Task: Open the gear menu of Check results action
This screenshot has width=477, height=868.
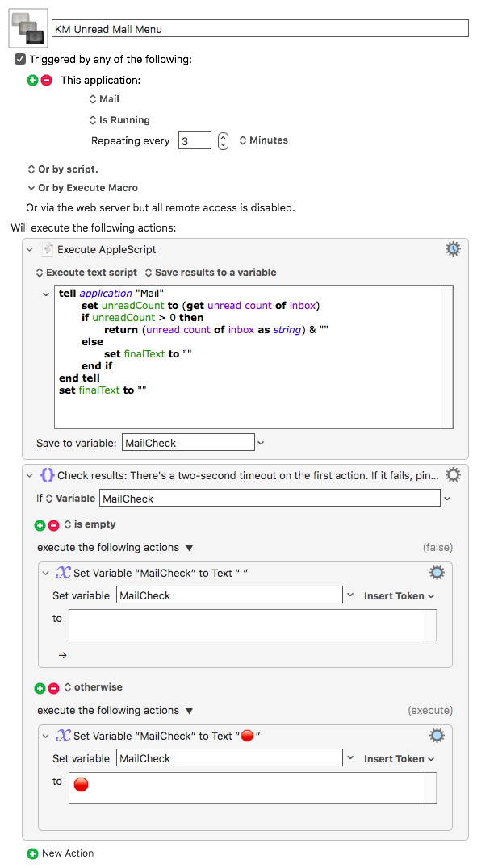Action: tap(453, 475)
